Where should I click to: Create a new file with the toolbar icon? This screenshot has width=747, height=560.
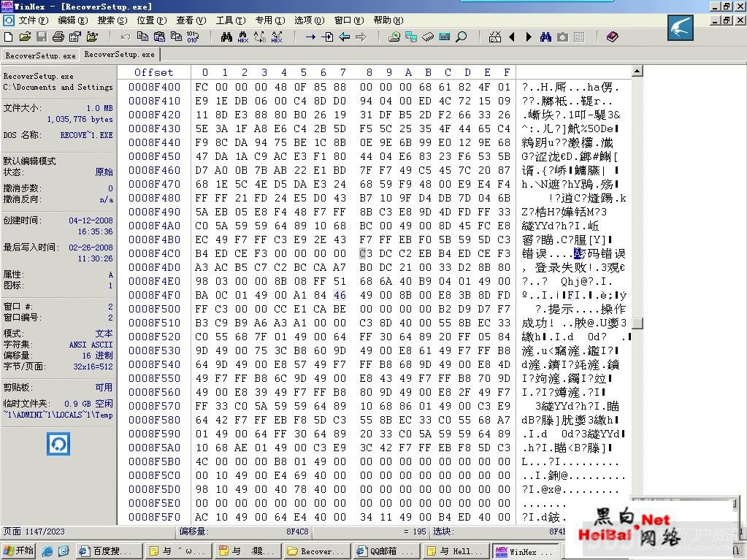pyautogui.click(x=9, y=37)
